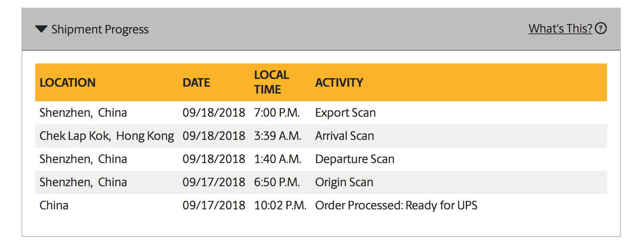This screenshot has width=644, height=248.
Task: Select the DATE column header
Action: coord(196,82)
